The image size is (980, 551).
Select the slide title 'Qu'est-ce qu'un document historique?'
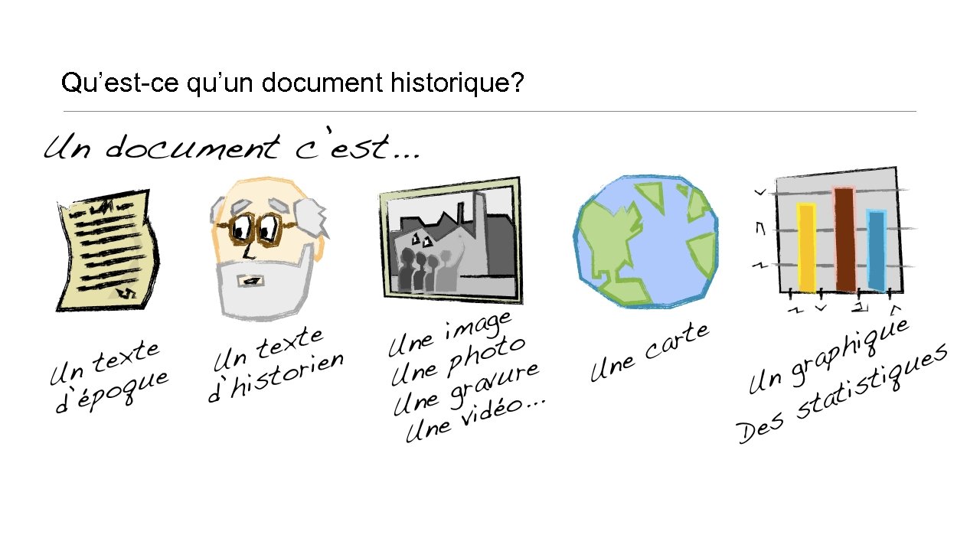click(x=292, y=83)
